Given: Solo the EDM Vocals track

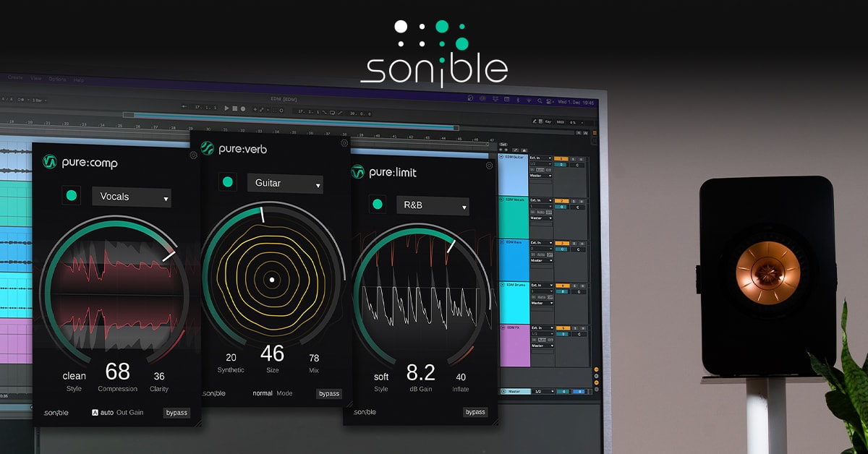Looking at the screenshot, I should (x=575, y=200).
